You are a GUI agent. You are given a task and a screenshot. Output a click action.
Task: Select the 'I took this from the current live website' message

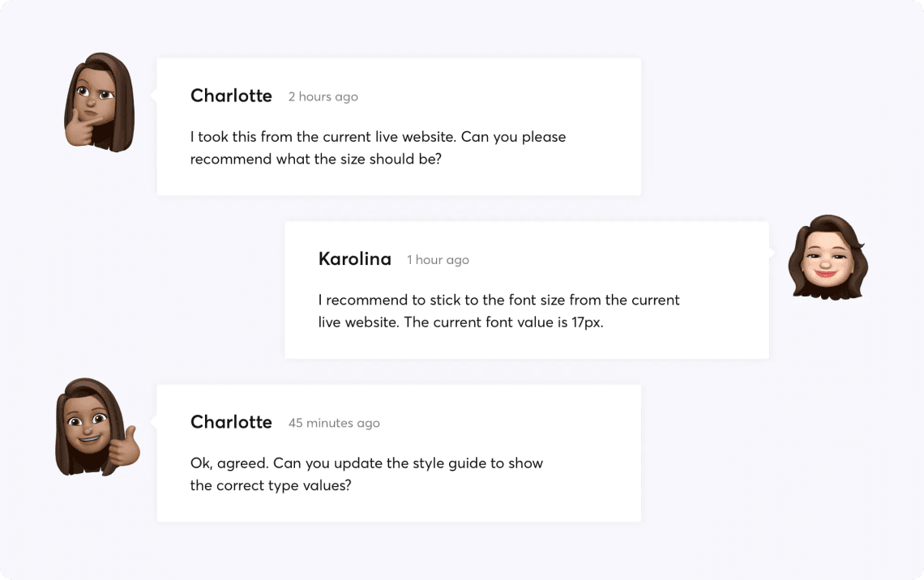(378, 147)
